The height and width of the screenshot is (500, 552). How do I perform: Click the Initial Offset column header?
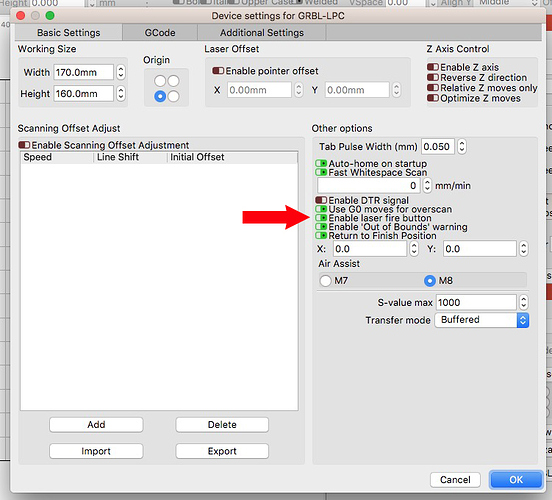(x=232, y=157)
